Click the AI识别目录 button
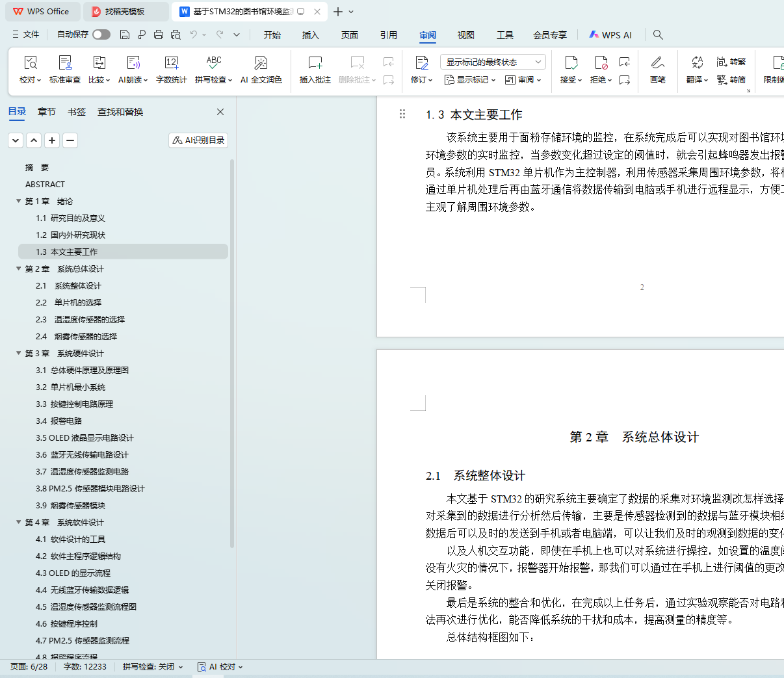 [198, 140]
